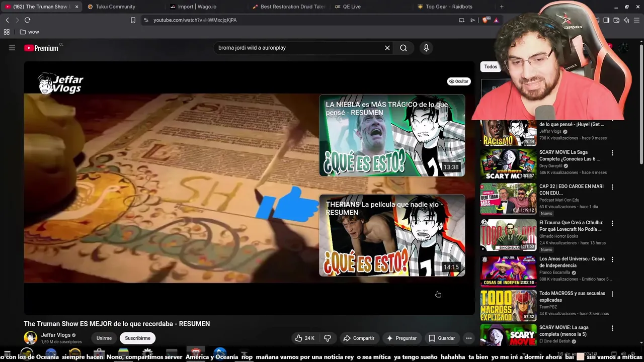Open Drey Dareptil channel name
The width and height of the screenshot is (644, 362).
pos(551,166)
